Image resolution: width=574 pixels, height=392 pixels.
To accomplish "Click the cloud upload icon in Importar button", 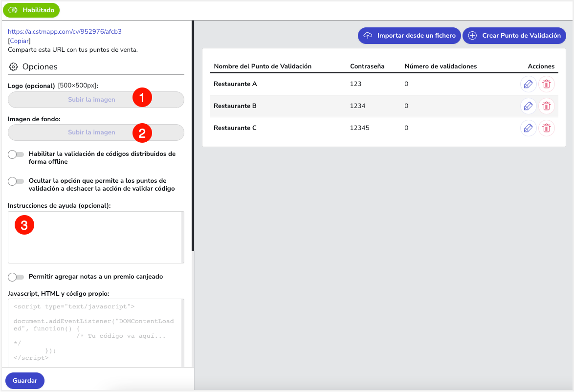I will (368, 36).
